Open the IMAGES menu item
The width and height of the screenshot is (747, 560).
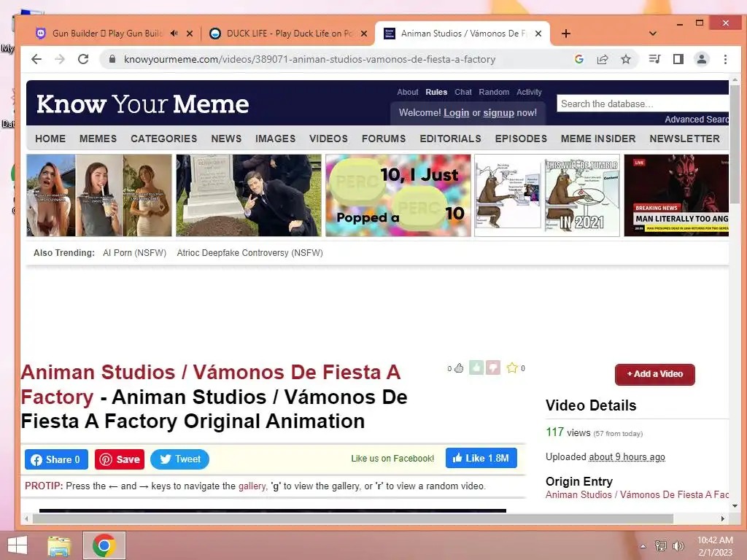pyautogui.click(x=275, y=139)
